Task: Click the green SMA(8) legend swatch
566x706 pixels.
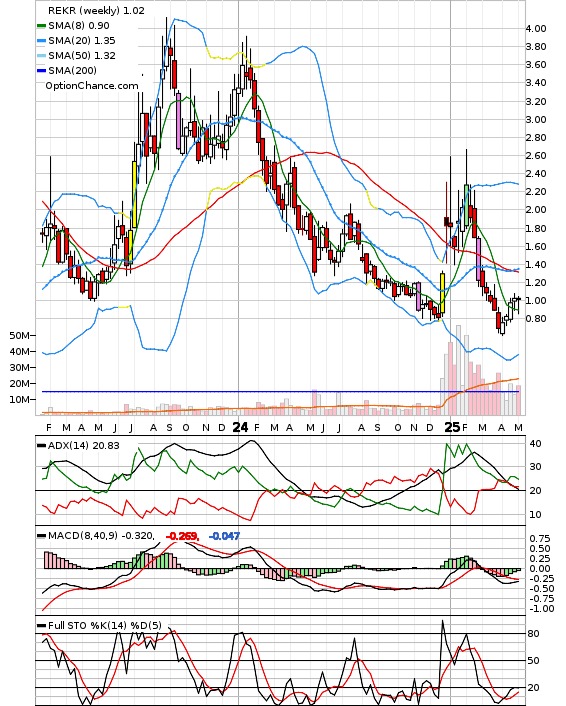Action: 41,26
